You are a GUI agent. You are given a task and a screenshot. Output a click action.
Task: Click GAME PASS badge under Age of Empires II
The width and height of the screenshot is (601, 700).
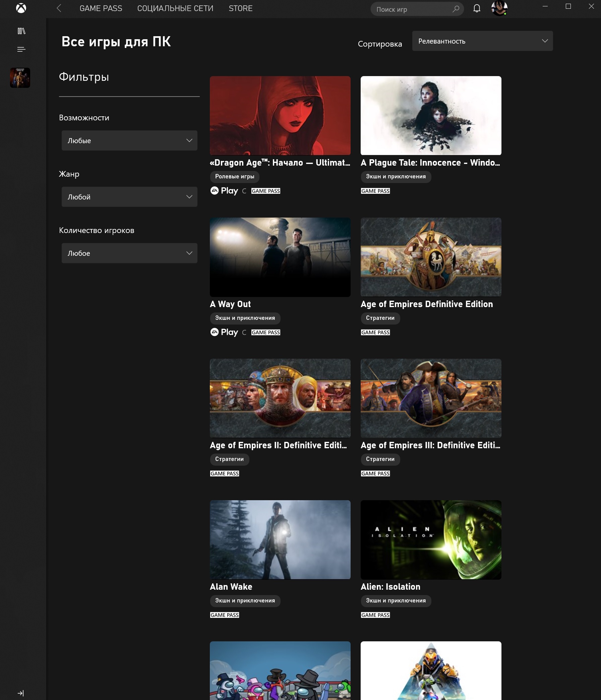[225, 474]
